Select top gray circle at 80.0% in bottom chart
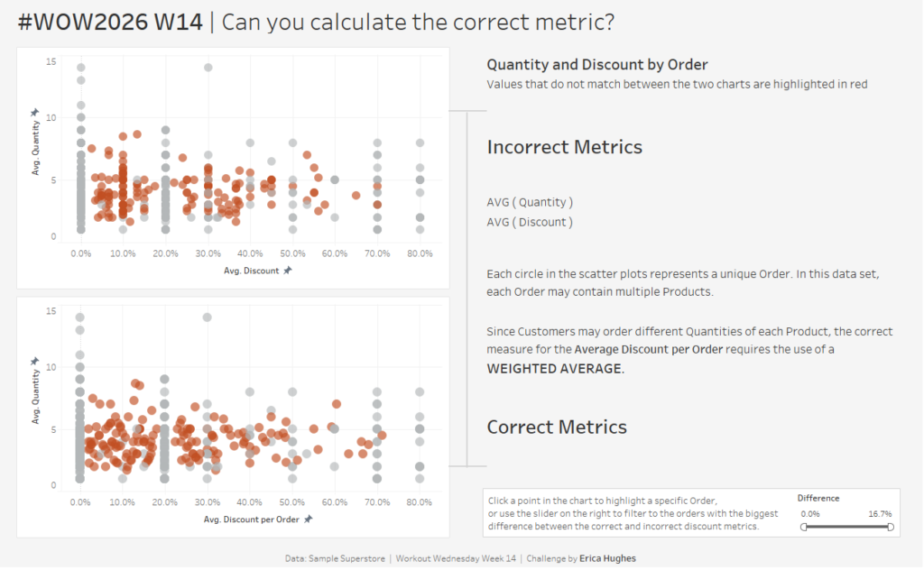 click(x=420, y=392)
